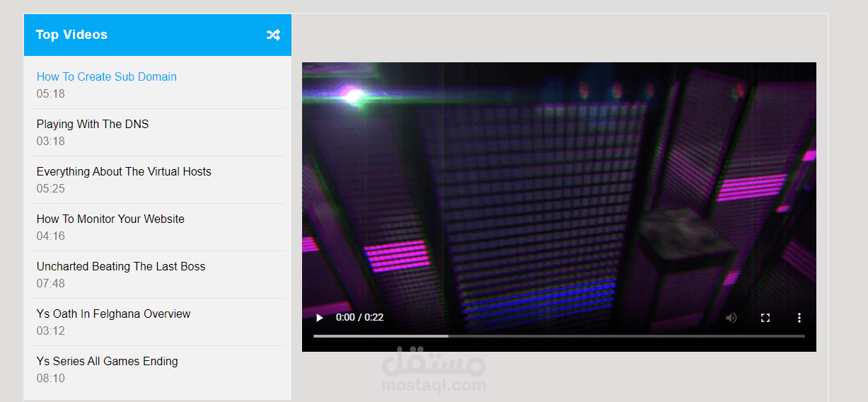Click the 07:48 duration label

pyautogui.click(x=51, y=284)
